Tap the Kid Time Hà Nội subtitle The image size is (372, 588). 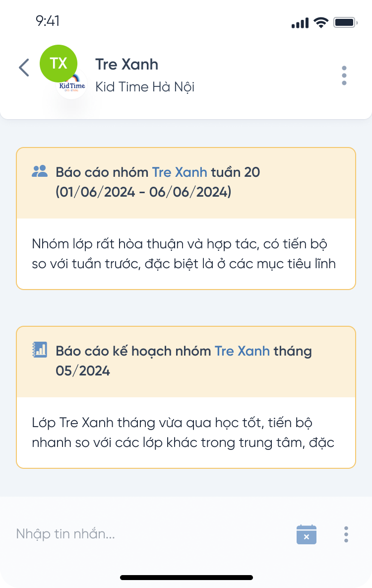pos(145,87)
